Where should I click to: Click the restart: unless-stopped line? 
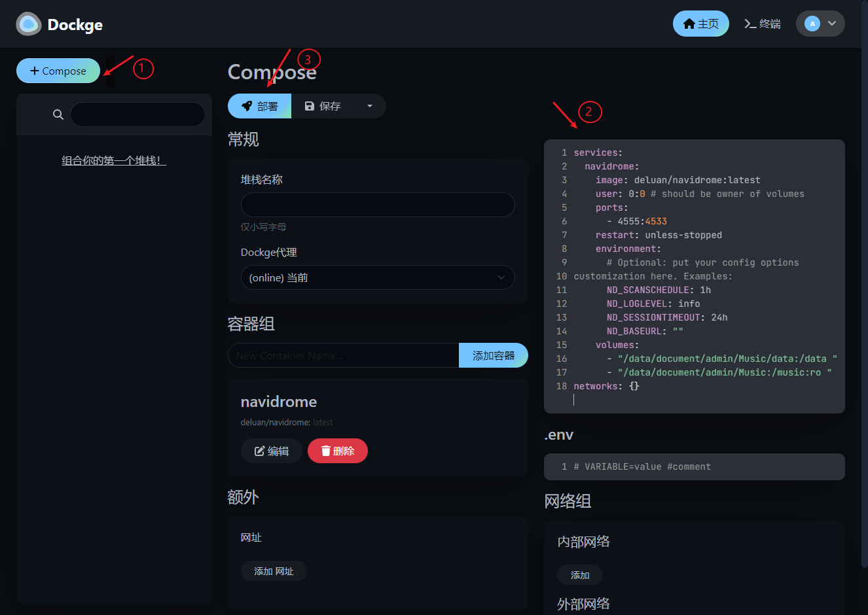(659, 235)
